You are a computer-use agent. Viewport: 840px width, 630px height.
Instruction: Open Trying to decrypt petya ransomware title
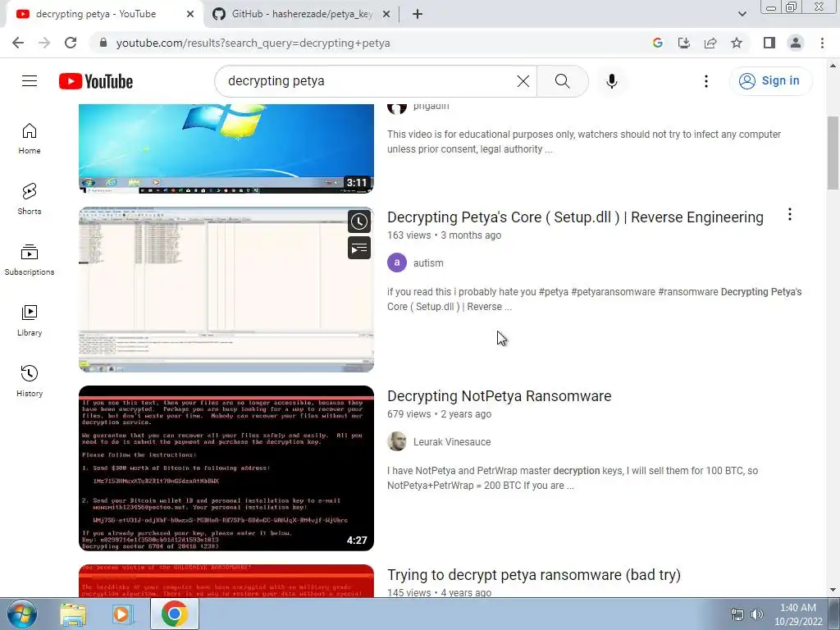[x=534, y=575]
